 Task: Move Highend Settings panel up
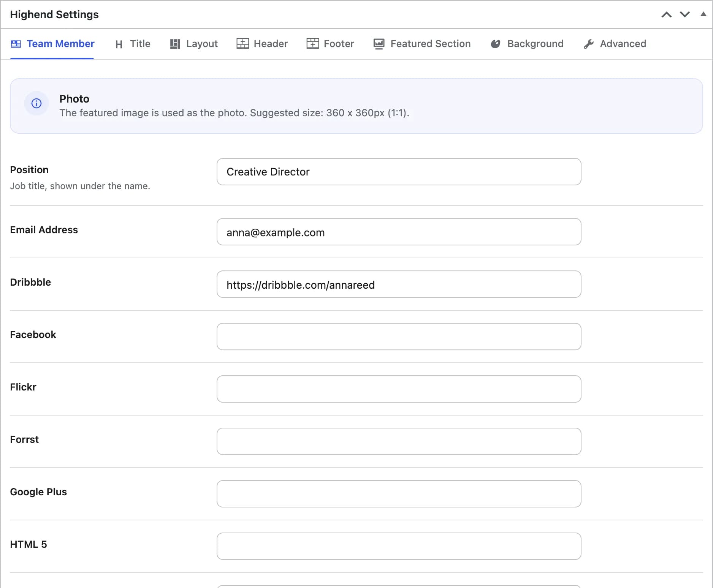(x=667, y=14)
